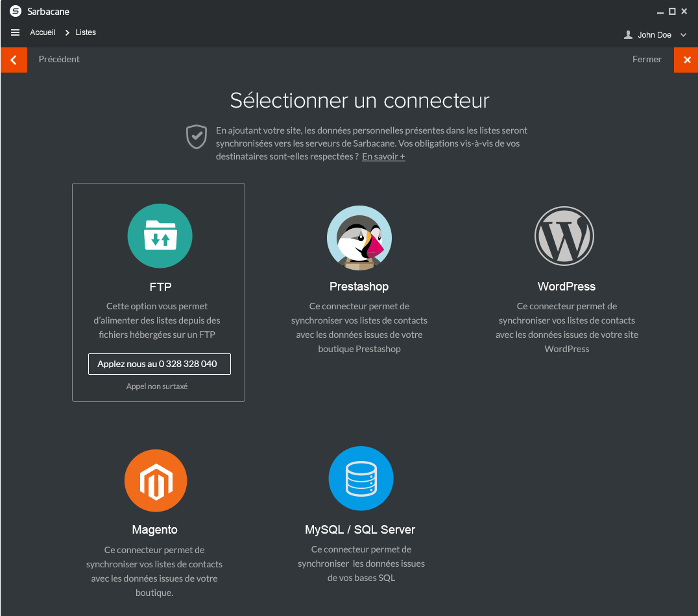Click the Fermer label
Viewport: 698px width, 616px height.
(647, 59)
